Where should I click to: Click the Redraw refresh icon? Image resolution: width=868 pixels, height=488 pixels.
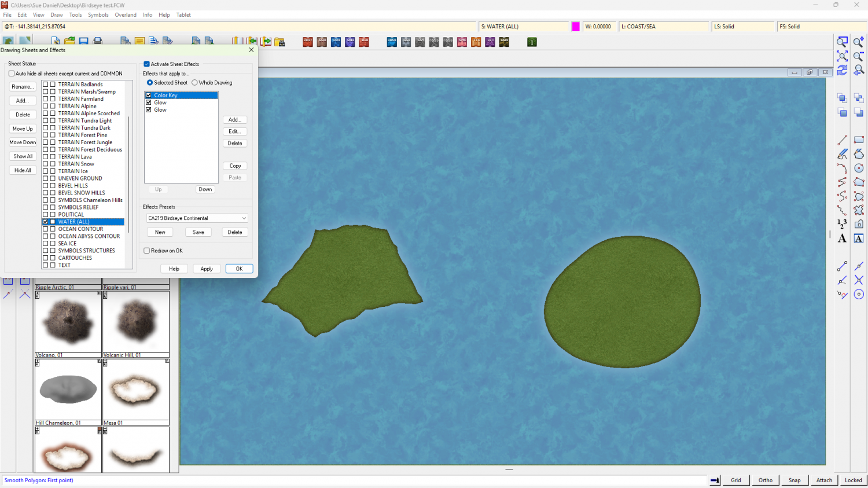click(843, 70)
